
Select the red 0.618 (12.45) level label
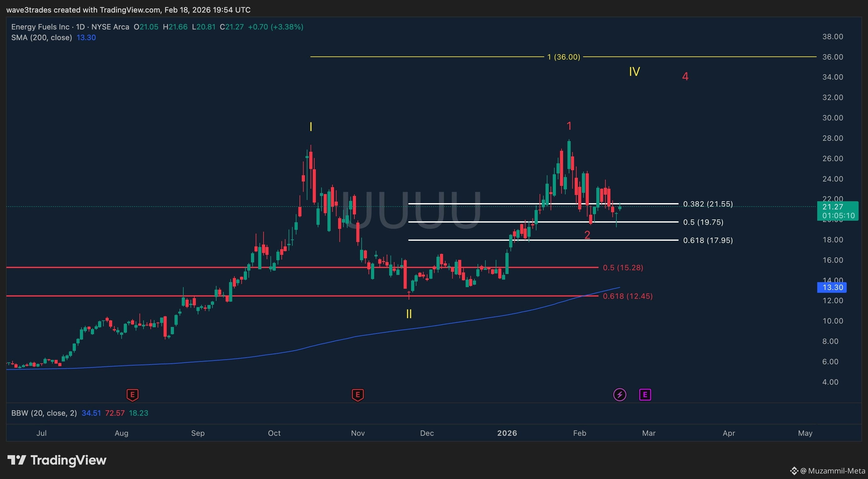pyautogui.click(x=627, y=296)
